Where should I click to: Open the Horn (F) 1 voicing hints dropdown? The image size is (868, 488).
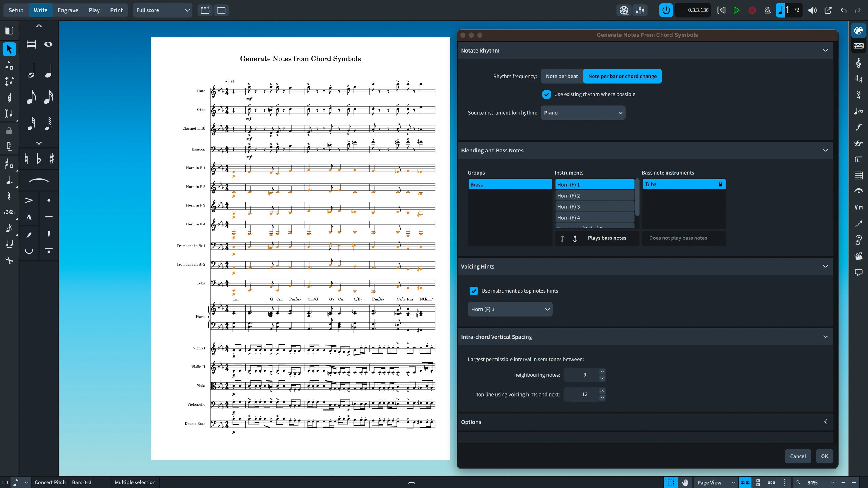(x=510, y=309)
